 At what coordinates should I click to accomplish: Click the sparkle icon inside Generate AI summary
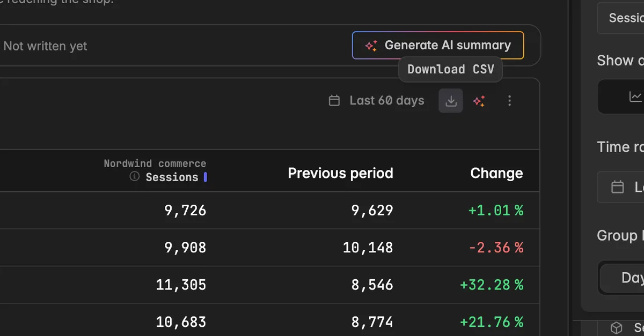click(x=371, y=46)
